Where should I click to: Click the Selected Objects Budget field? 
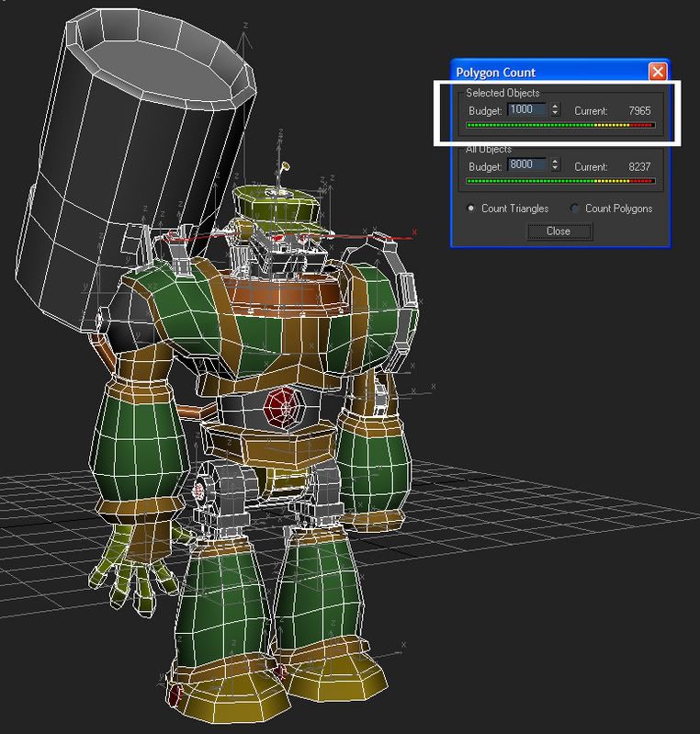tap(526, 109)
